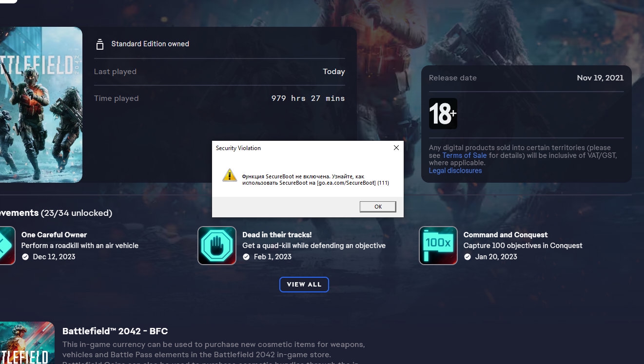The height and width of the screenshot is (364, 644).
Task: Click OK in the Security Violation dialog
Action: (378, 207)
